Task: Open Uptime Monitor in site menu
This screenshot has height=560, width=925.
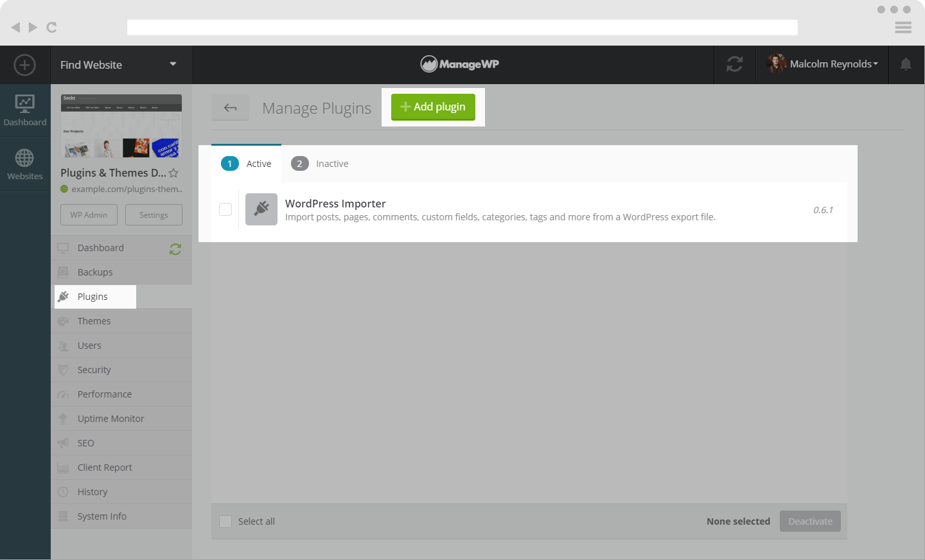Action: [x=121, y=419]
